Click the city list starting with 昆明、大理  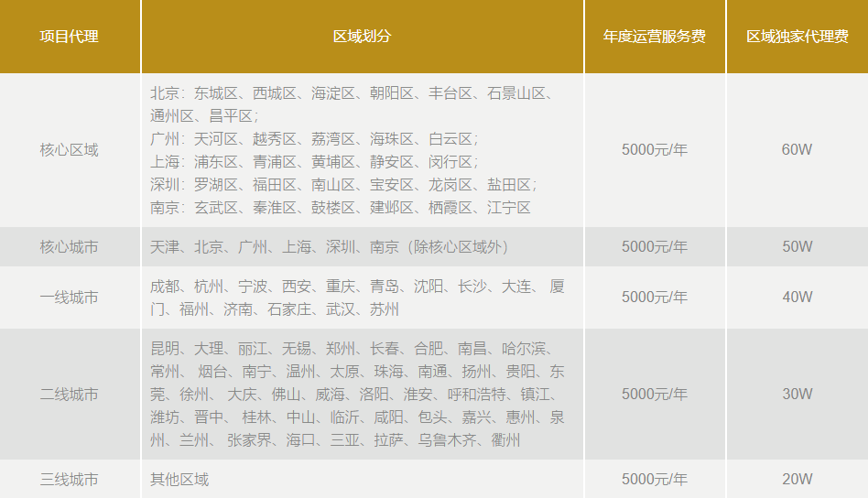[357, 395]
